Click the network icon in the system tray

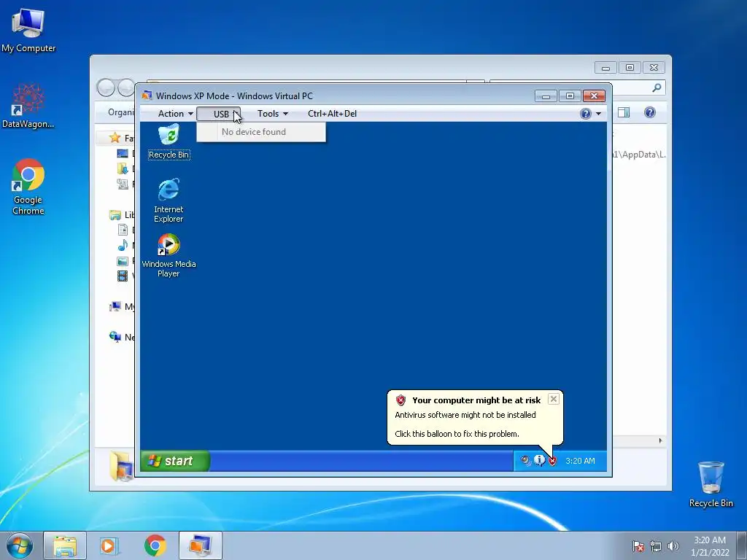pyautogui.click(x=656, y=546)
